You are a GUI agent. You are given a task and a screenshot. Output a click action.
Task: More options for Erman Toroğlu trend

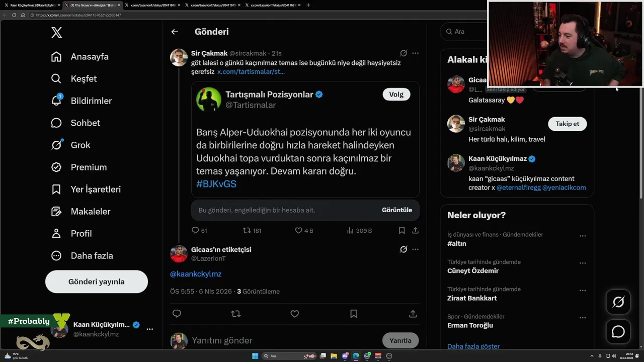point(583,318)
